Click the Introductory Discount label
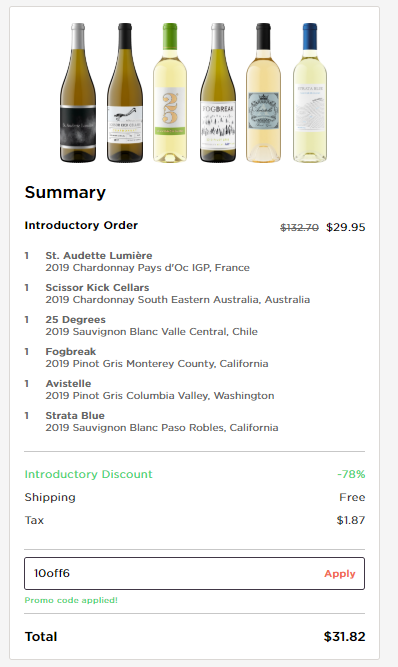 point(88,474)
